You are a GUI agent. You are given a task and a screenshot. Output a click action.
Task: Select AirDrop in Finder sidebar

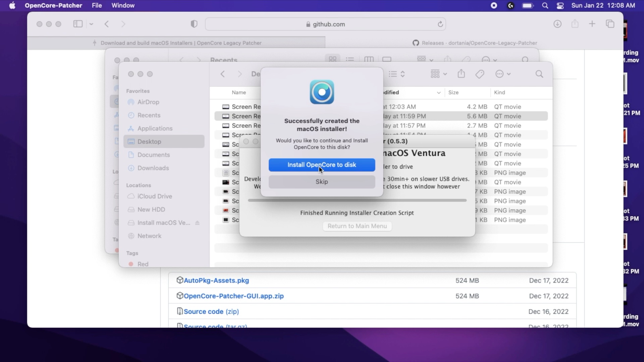tap(164, 102)
